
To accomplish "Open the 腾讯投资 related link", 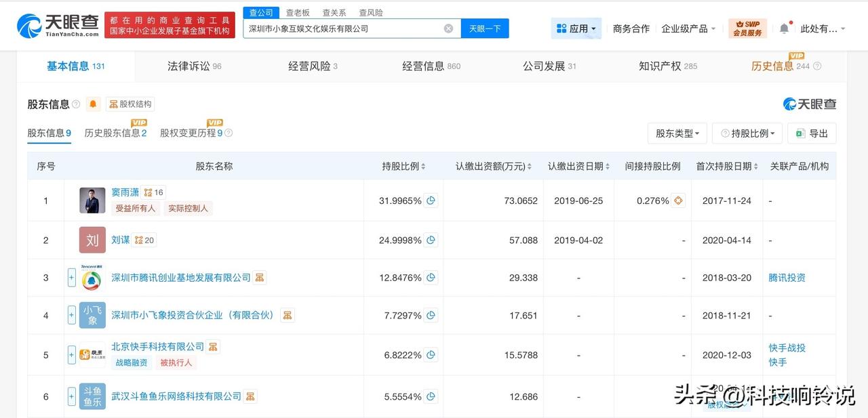I will click(x=787, y=278).
